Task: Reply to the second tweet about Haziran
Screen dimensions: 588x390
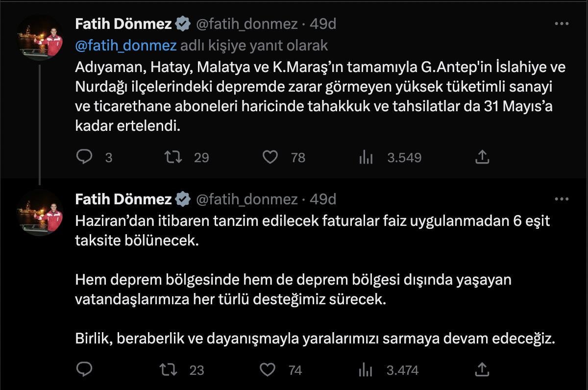Action: 85,369
